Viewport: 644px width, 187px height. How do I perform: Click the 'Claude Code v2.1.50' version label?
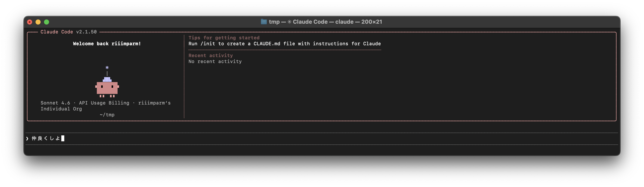(x=69, y=32)
